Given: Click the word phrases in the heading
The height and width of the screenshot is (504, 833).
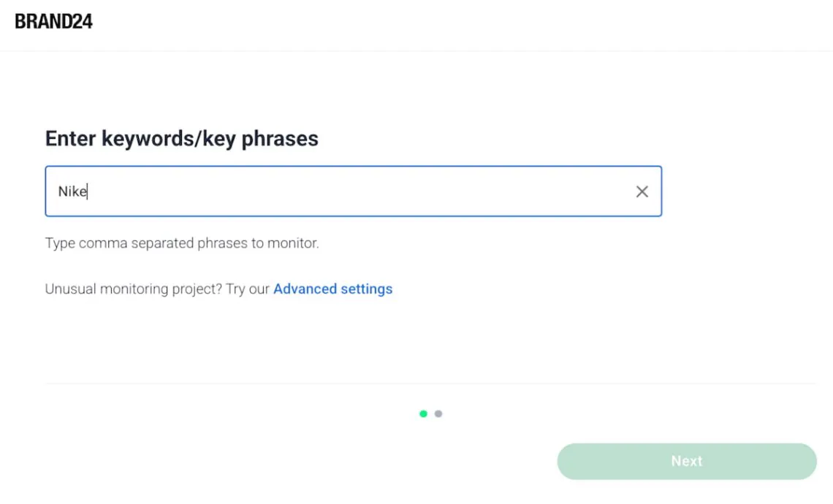Looking at the screenshot, I should pos(280,139).
